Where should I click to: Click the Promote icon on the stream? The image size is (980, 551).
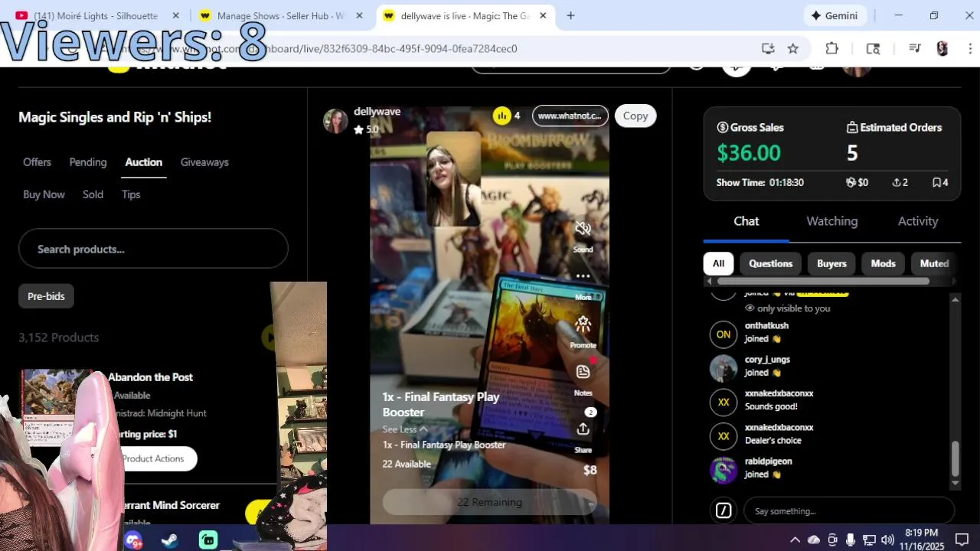[x=583, y=324]
